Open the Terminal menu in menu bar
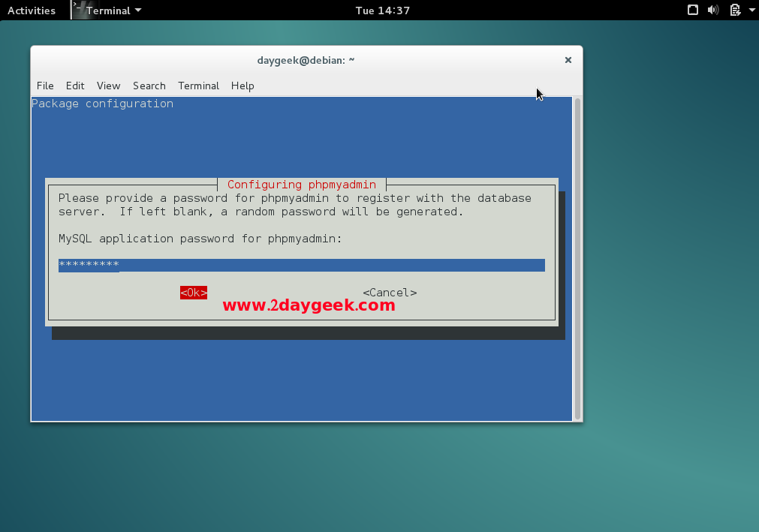The image size is (759, 532). [x=198, y=86]
